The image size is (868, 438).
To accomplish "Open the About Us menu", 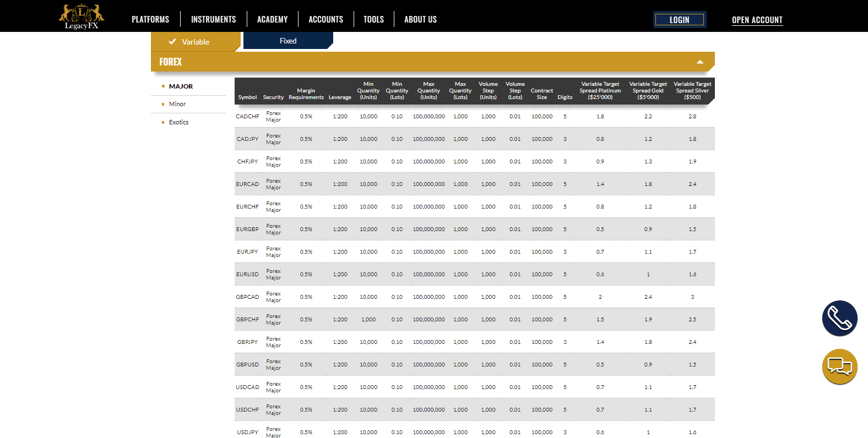I will [x=420, y=19].
